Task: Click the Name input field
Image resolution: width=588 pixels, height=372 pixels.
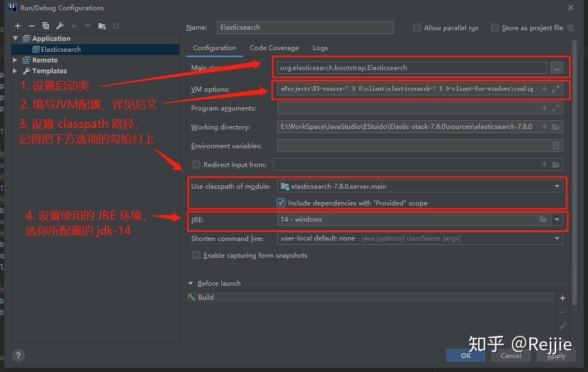Action: (305, 27)
